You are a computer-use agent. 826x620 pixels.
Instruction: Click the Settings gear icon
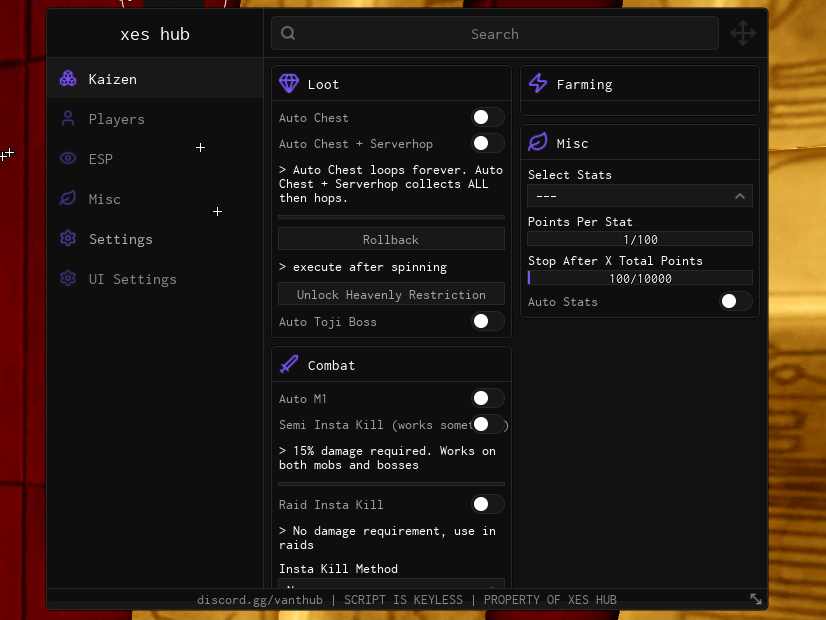tap(68, 238)
